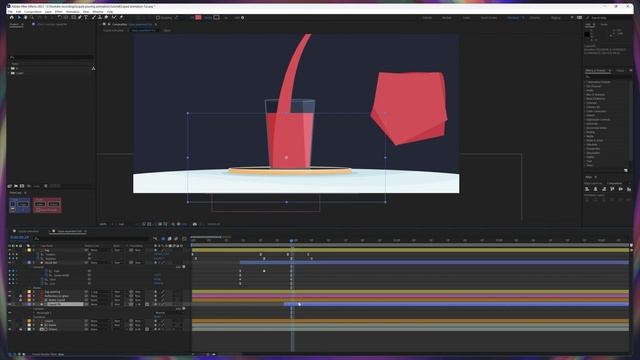Image resolution: width=640 pixels, height=360 pixels.
Task: Select the Selection (arrow) tool
Action: pyautogui.click(x=19, y=18)
